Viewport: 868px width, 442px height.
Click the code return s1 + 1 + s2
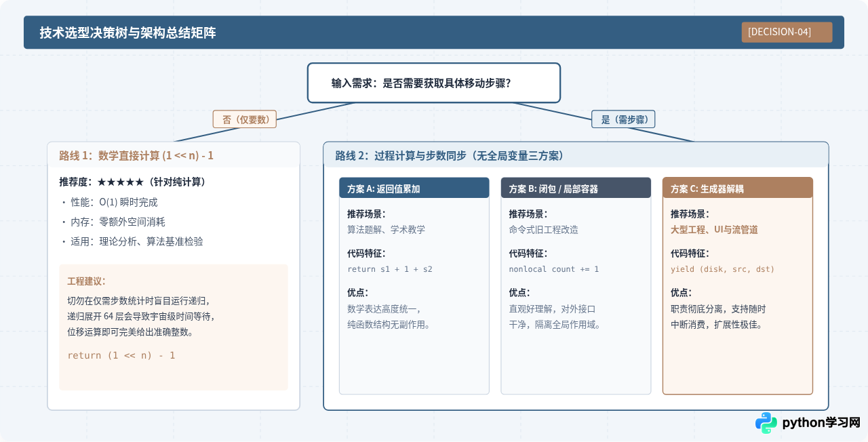390,269
